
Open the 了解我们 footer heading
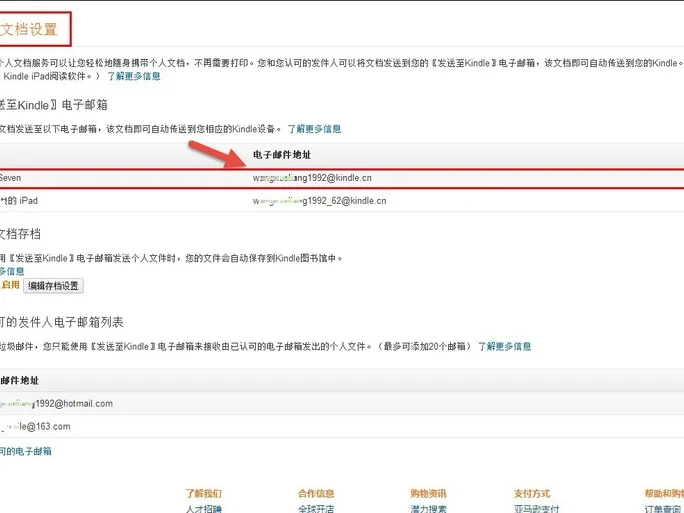click(203, 494)
